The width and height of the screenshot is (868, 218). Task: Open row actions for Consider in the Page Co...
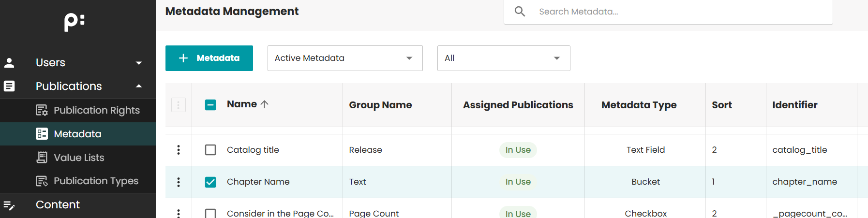[179, 213]
